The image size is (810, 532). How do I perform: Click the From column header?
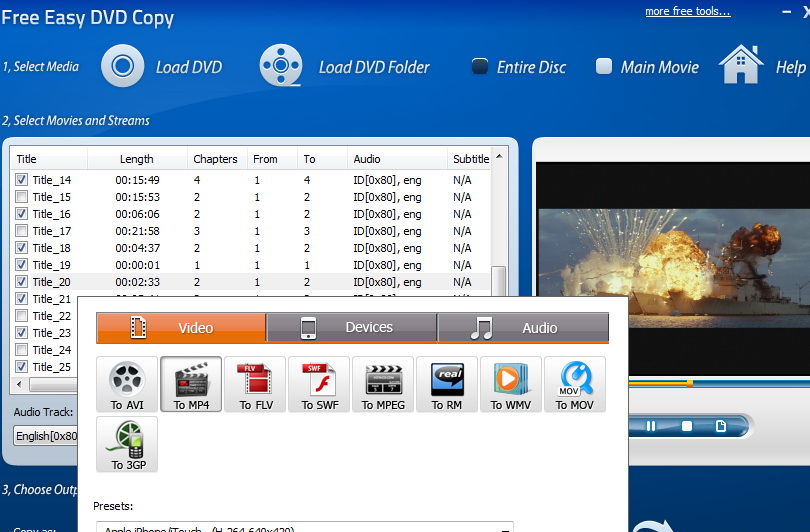272,159
